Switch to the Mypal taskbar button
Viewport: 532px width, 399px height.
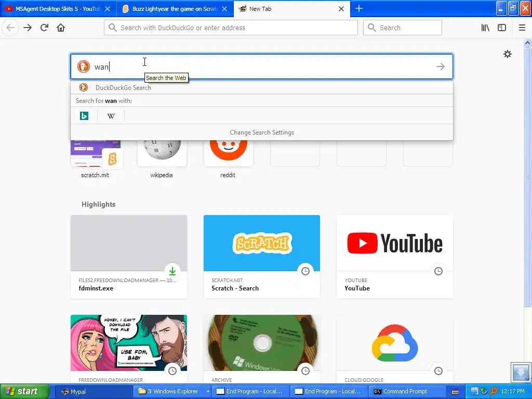[93, 391]
